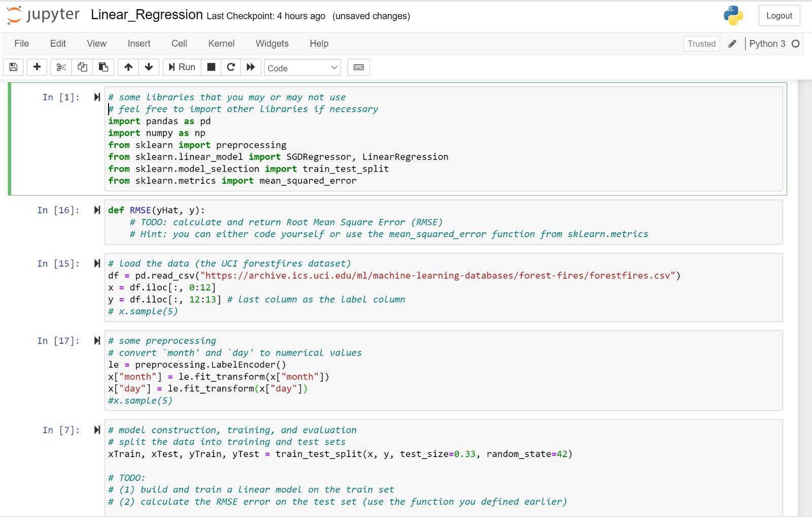Interrupt the kernel with stop icon
Viewport: 812px width, 519px height.
pyautogui.click(x=211, y=67)
